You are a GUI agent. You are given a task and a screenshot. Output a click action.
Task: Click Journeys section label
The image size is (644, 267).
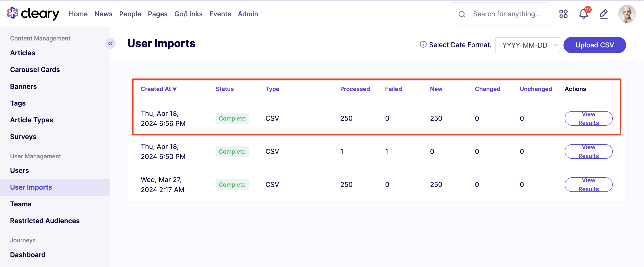coord(23,240)
